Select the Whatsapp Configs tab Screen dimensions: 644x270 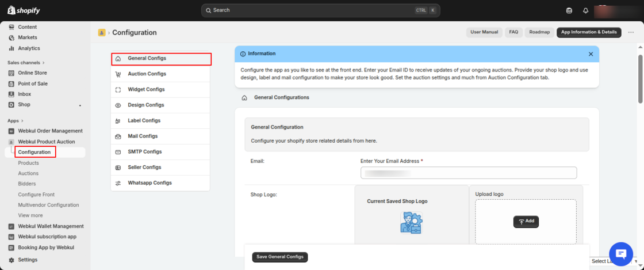(160, 183)
